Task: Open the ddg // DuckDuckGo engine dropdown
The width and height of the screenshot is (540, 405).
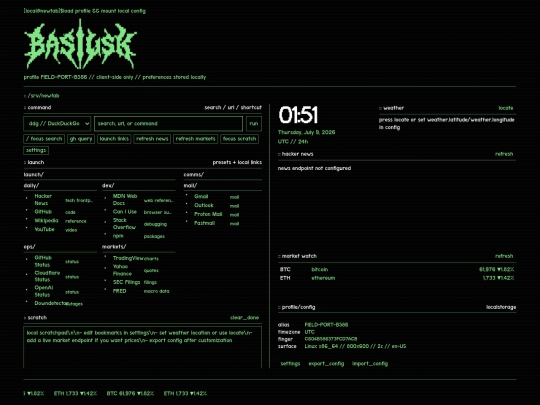Action: point(57,124)
